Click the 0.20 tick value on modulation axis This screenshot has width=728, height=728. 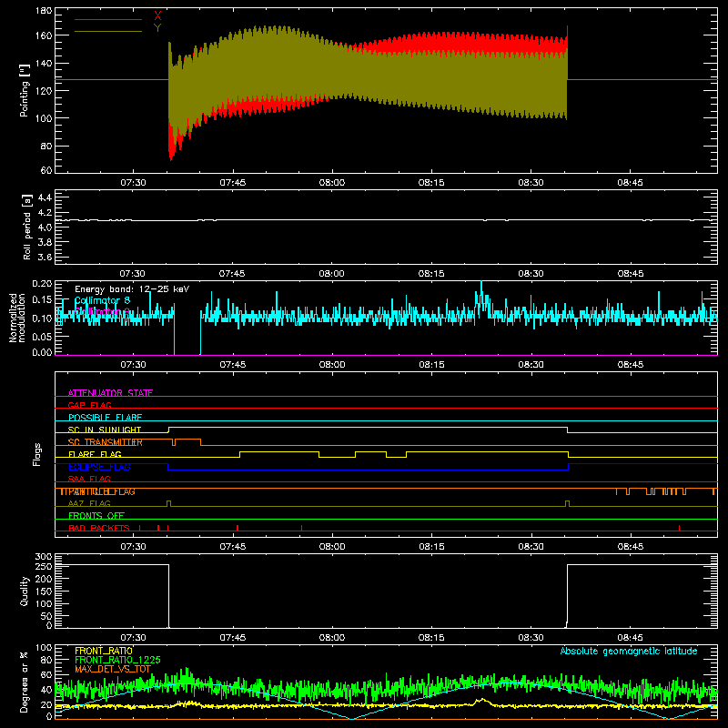click(x=42, y=283)
